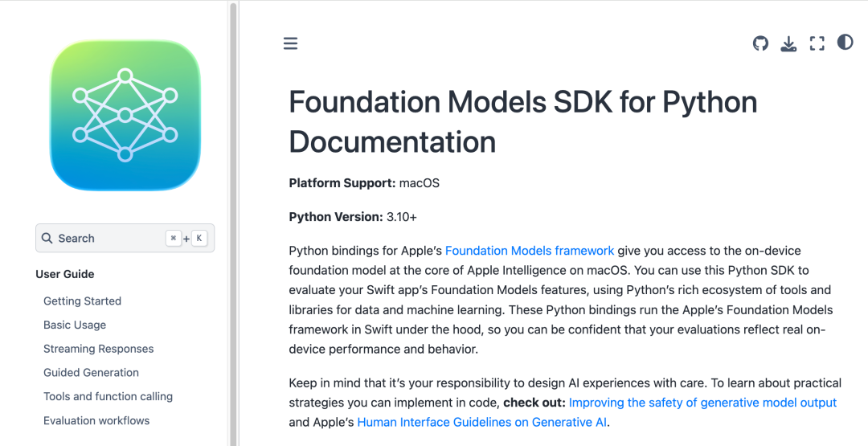Toggle the light/dark theme switch
Screen dimensions: 868x446
[x=845, y=43]
